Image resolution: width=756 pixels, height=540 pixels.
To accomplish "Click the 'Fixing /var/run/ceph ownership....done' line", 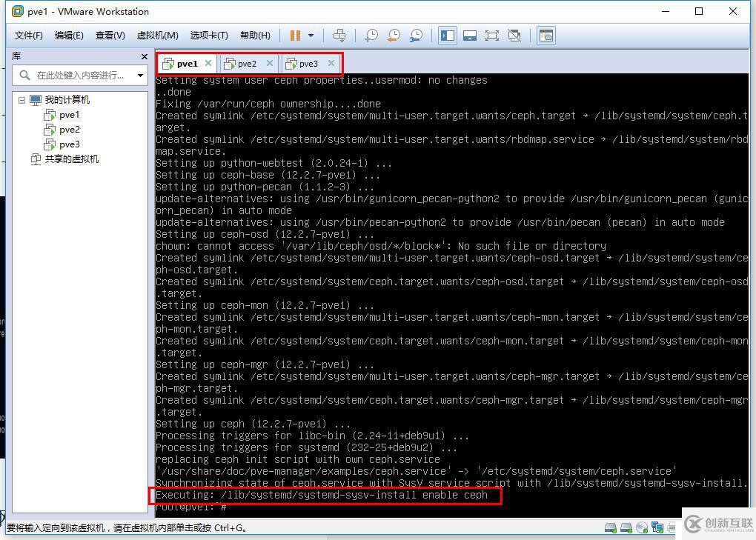I will 268,104.
